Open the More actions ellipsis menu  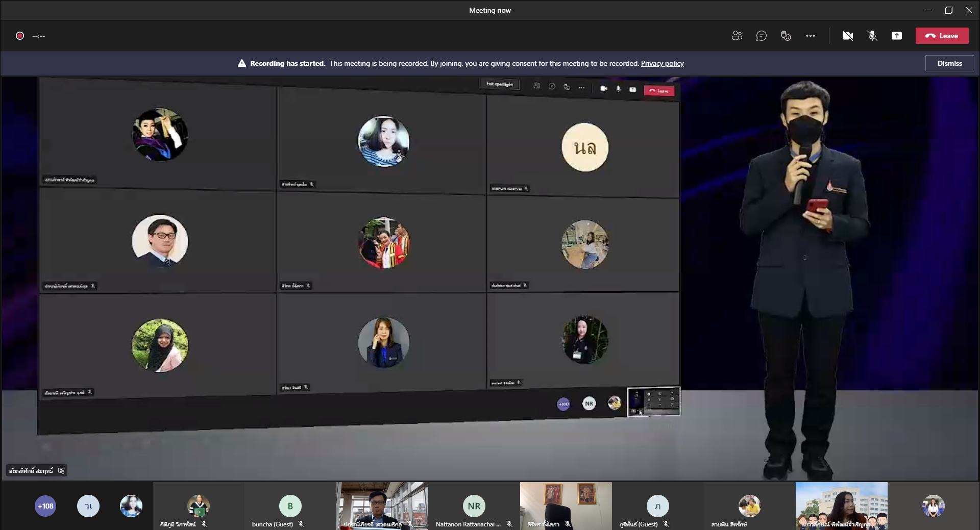(810, 36)
